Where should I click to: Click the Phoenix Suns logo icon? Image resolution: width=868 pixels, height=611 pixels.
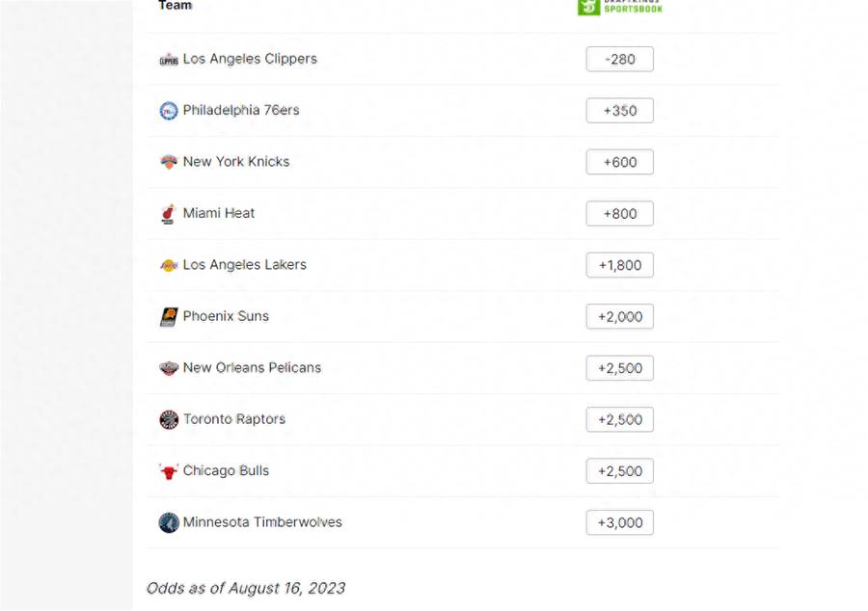tap(169, 317)
